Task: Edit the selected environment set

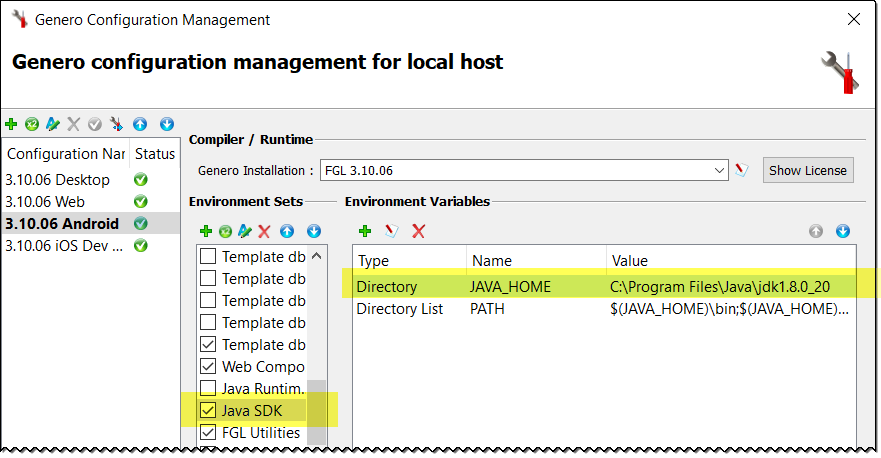Action: pos(244,231)
